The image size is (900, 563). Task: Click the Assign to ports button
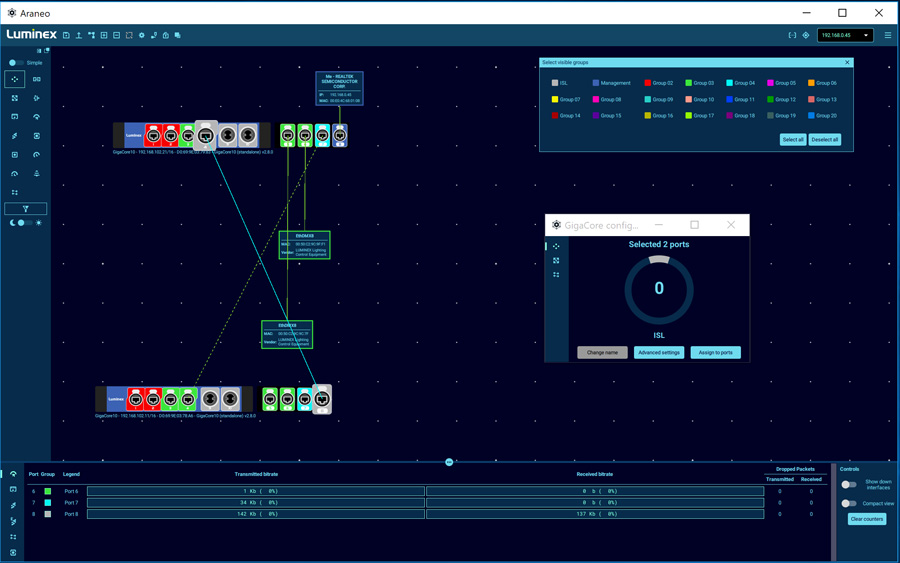715,352
